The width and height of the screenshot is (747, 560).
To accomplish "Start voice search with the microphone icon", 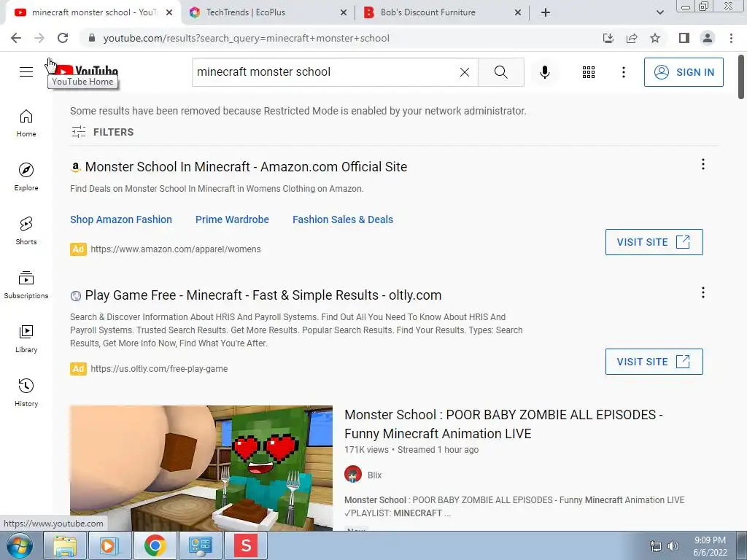I will pos(545,72).
